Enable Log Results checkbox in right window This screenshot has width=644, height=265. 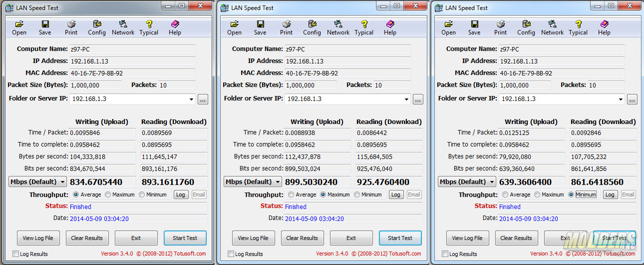(445, 254)
